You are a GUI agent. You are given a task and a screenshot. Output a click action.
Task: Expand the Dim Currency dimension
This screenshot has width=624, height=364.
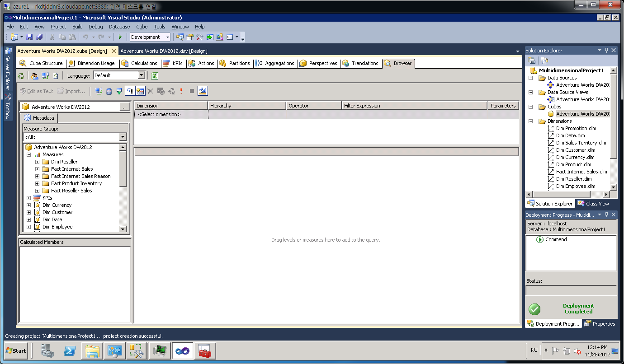28,205
